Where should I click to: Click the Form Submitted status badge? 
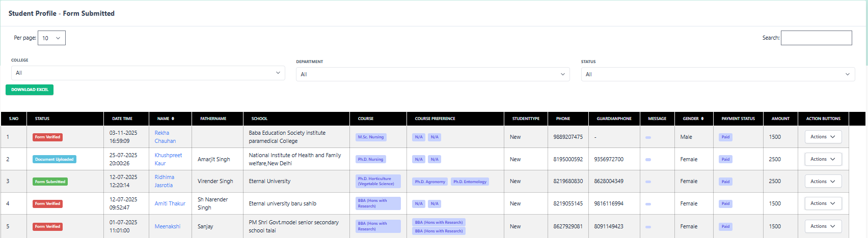point(50,182)
